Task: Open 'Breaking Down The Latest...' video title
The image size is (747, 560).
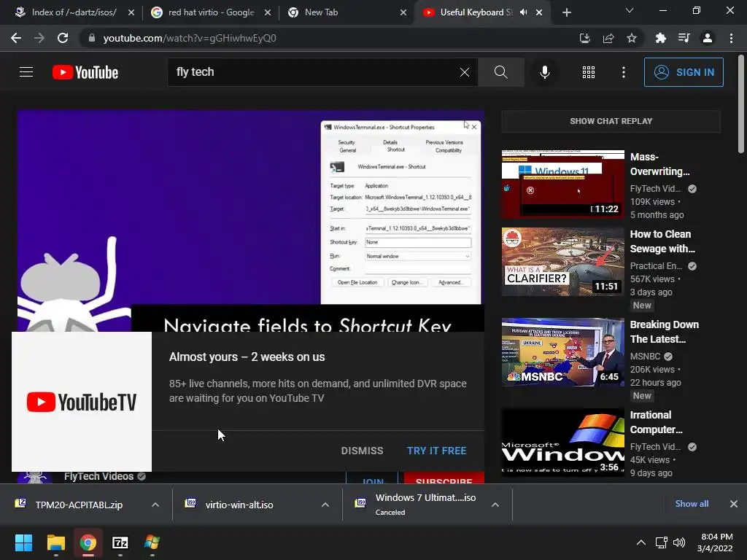Action: (665, 332)
